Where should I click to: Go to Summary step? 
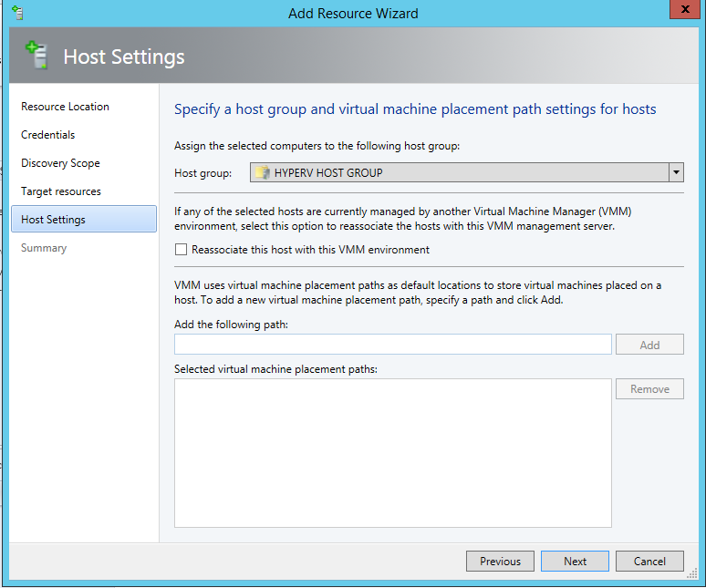click(44, 248)
